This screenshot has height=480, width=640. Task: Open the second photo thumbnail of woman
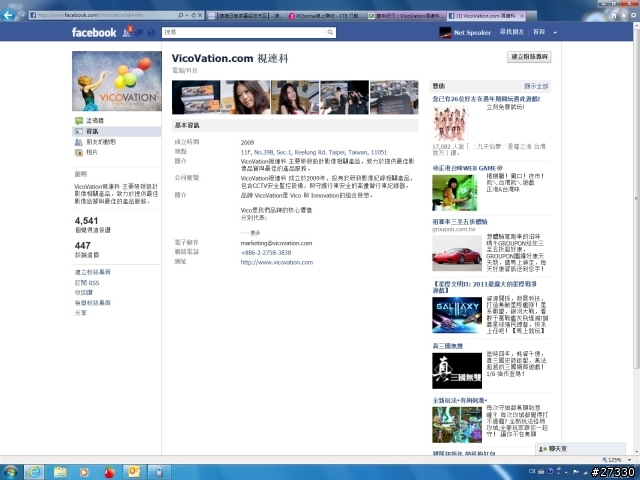pos(245,97)
